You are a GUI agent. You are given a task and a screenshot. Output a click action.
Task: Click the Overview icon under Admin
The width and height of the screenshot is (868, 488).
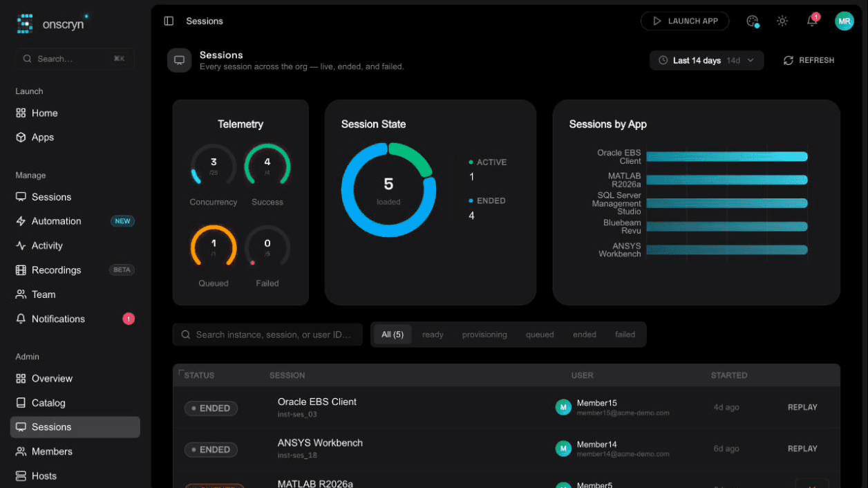pos(21,379)
